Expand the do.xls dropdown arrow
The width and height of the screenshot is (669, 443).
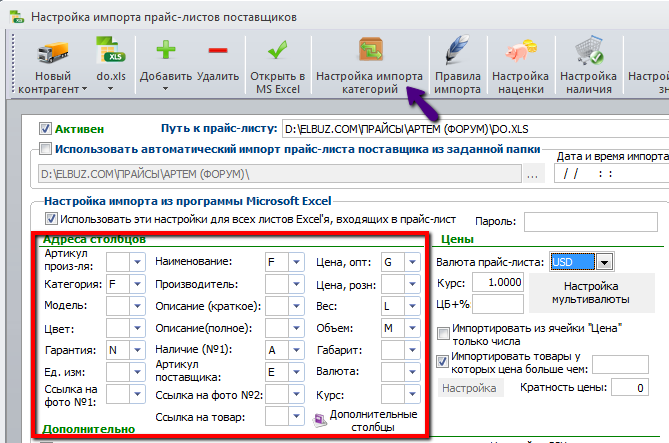111,89
